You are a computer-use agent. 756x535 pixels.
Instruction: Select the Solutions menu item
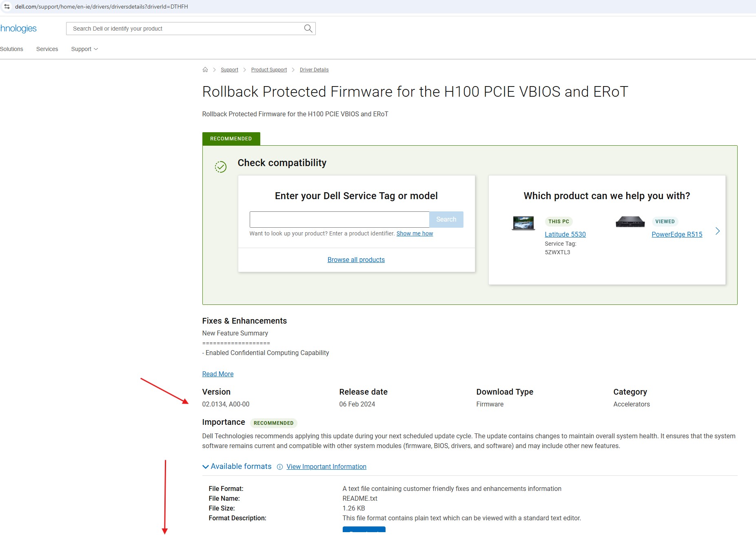tap(11, 49)
